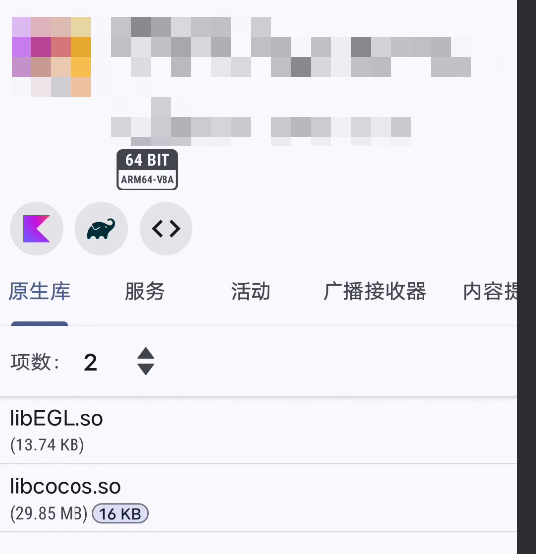Open the 广播接收器 tab
The height and width of the screenshot is (554, 536).
(375, 291)
